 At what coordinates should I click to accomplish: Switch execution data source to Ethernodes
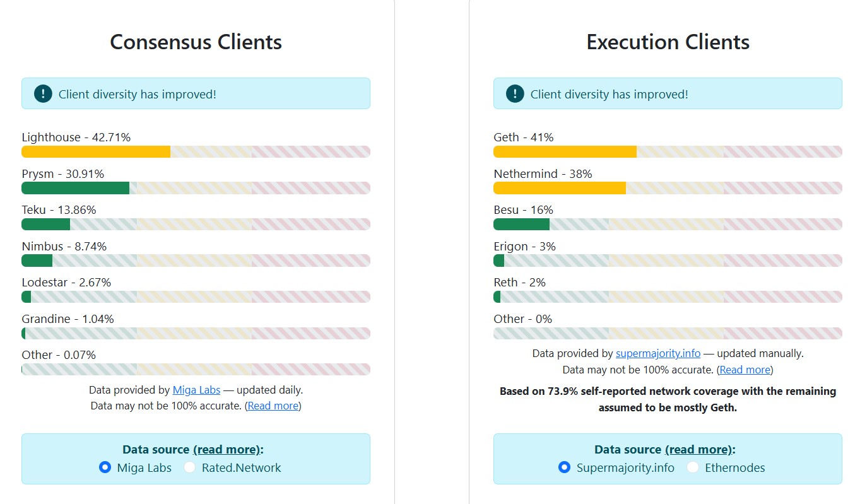pyautogui.click(x=692, y=467)
